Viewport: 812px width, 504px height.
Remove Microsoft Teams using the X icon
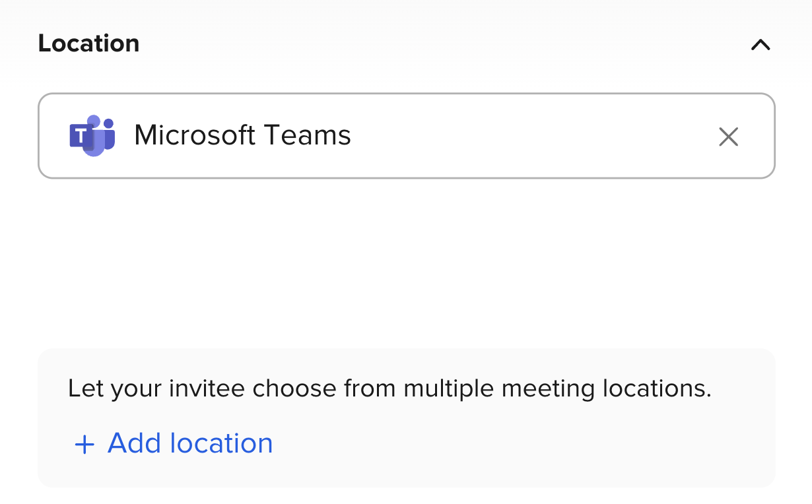pyautogui.click(x=728, y=137)
